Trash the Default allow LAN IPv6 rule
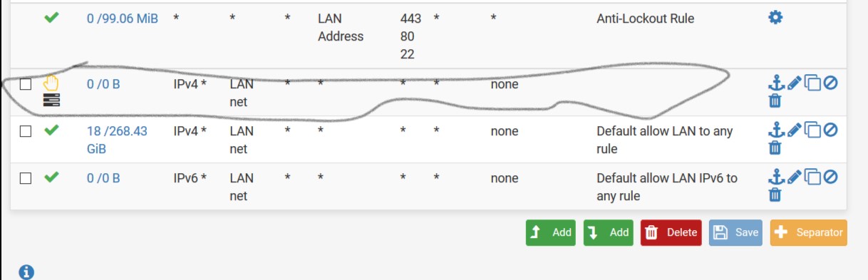This screenshot has height=280, width=868. tap(775, 195)
